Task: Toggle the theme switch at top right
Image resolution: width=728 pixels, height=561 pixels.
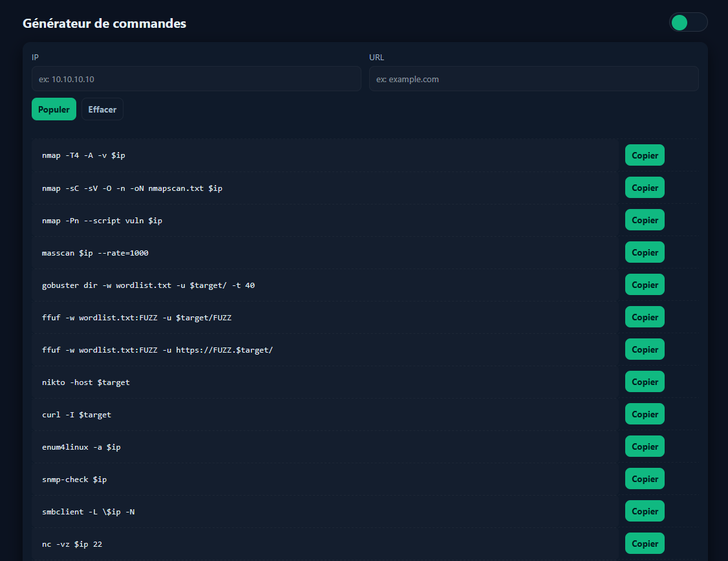Action: 688,22
